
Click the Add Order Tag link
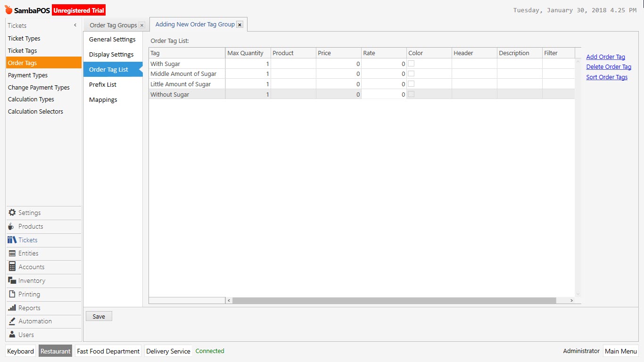(x=605, y=56)
